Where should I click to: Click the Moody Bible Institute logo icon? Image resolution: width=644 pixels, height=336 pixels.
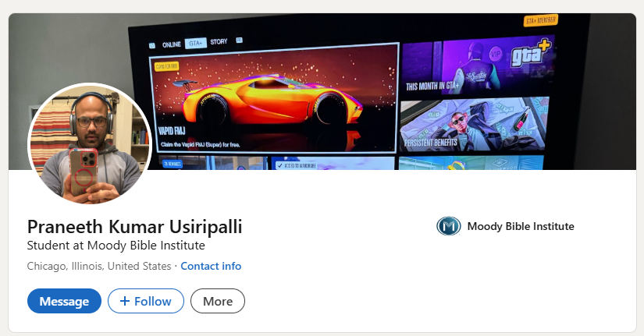click(449, 226)
